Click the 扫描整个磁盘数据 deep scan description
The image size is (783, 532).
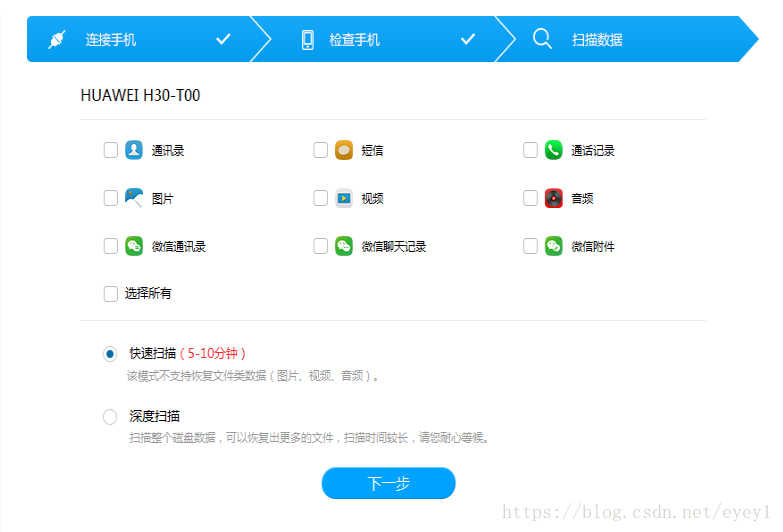coord(309,438)
